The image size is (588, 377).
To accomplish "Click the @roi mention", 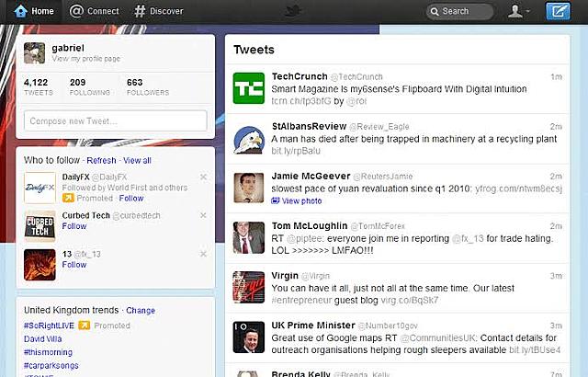I will (356, 101).
